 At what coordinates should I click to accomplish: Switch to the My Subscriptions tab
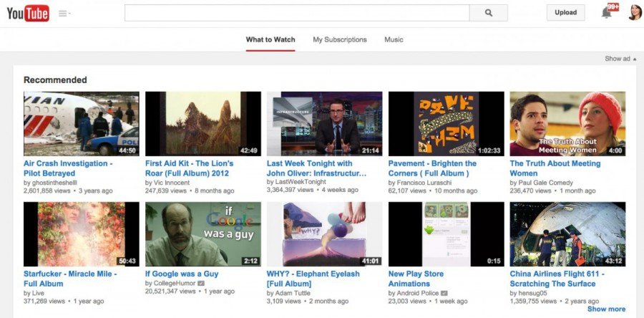(x=340, y=40)
